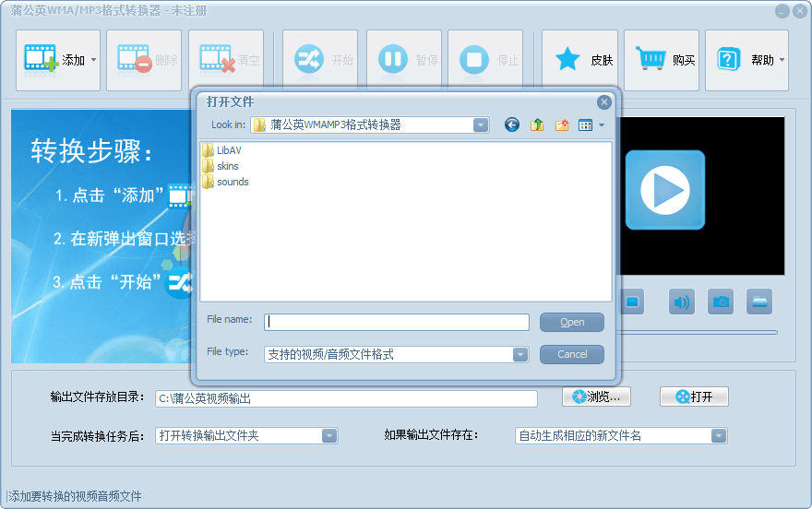Expand the 如果输出文件存在 dropdown
Image resolution: width=812 pixels, height=509 pixels.
pos(718,435)
